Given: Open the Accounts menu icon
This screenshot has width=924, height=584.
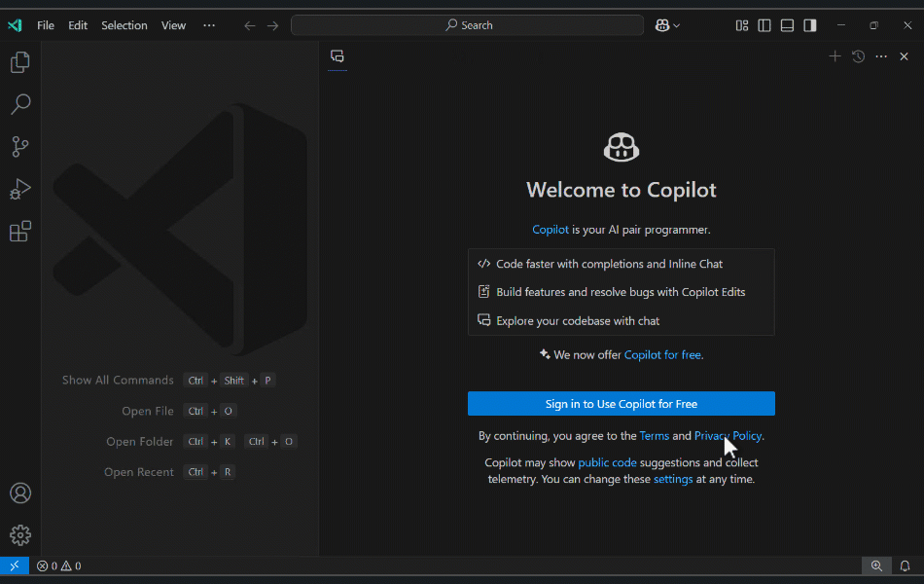Looking at the screenshot, I should click(20, 493).
